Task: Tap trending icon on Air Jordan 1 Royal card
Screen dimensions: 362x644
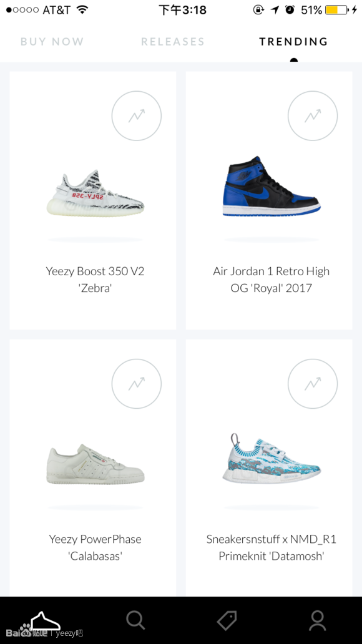Action: pos(313,116)
